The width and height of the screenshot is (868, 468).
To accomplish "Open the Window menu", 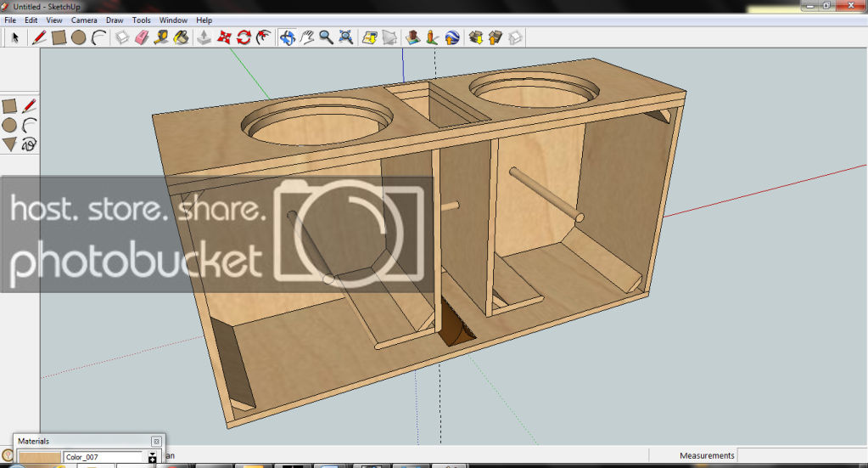I will click(173, 20).
